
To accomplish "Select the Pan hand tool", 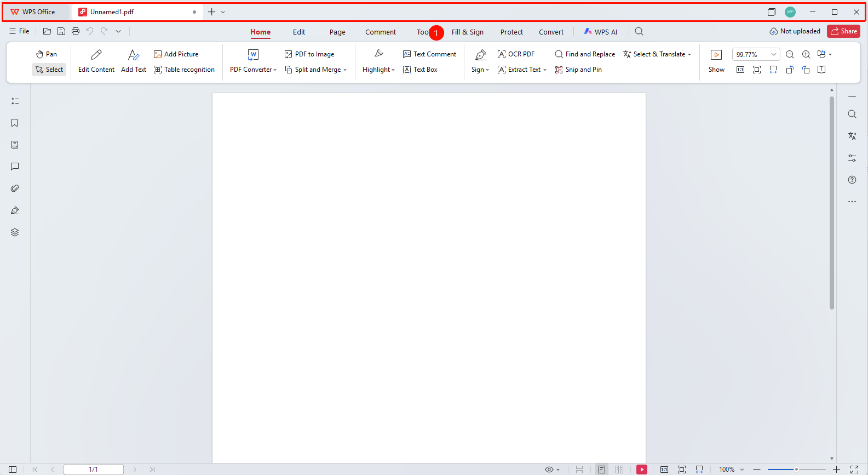I will (x=47, y=54).
